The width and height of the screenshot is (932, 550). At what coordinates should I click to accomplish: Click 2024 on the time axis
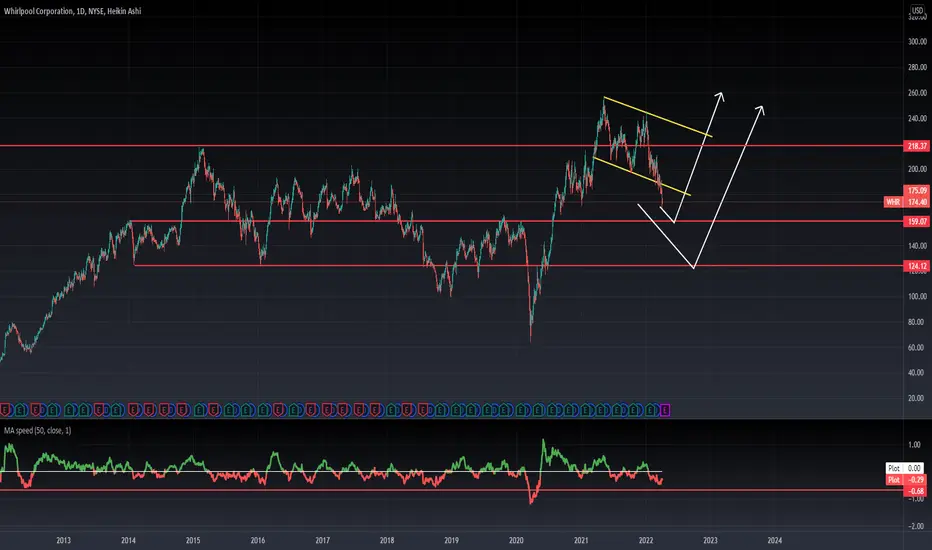(775, 540)
